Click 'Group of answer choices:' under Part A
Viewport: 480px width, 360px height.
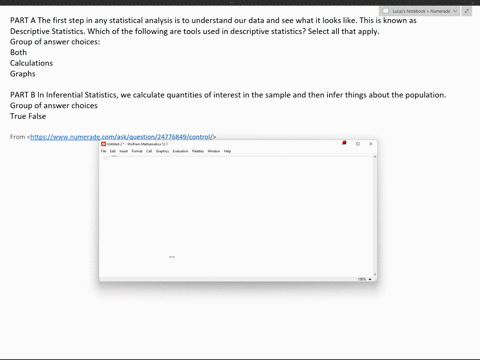pos(55,42)
